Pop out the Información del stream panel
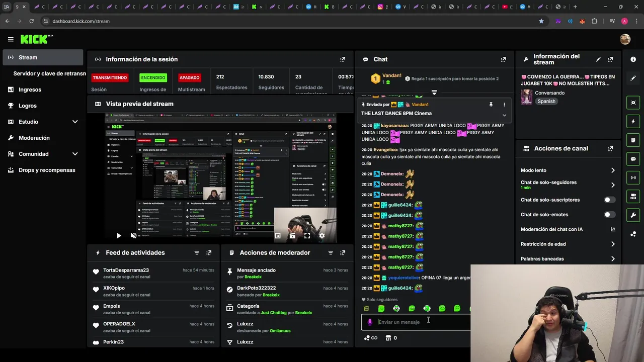 [610, 59]
